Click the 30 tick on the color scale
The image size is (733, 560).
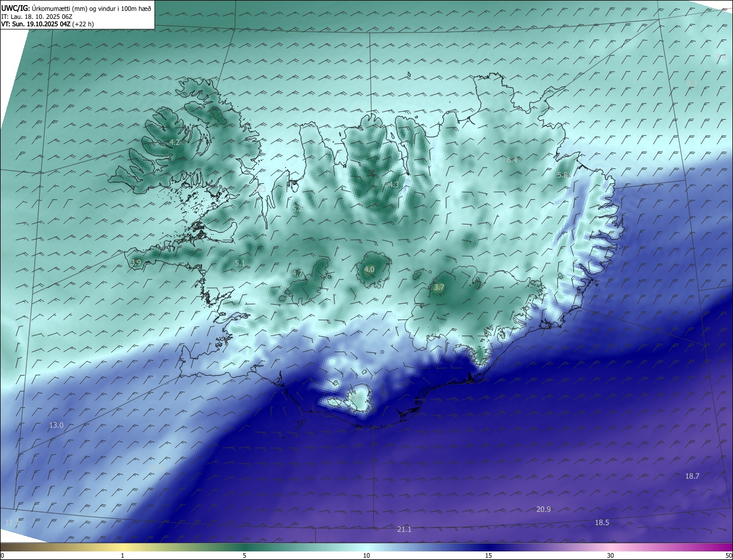coord(610,555)
